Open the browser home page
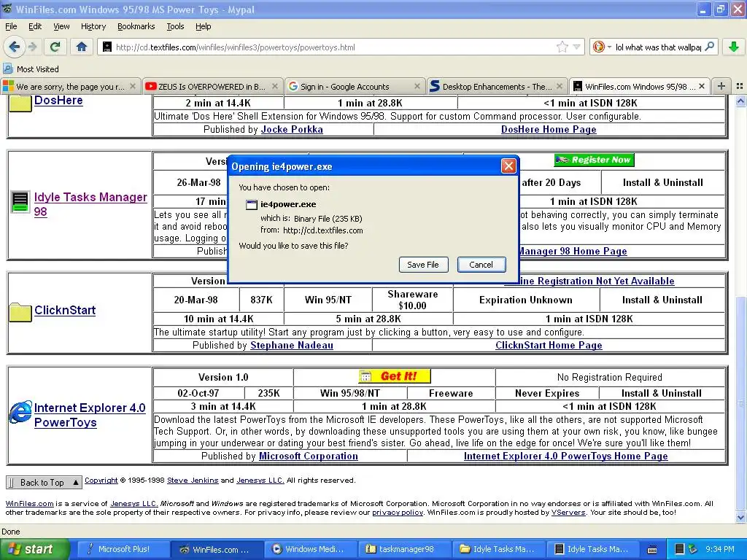The image size is (747, 560). point(82,47)
